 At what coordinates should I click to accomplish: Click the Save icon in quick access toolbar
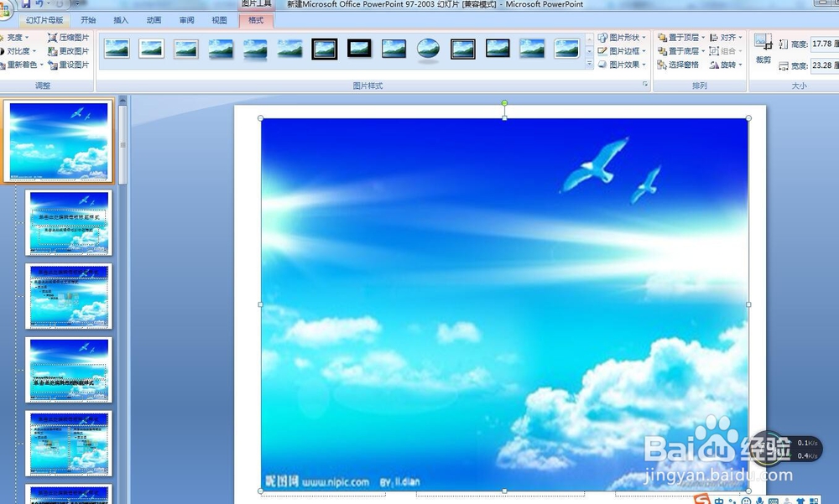26,3
